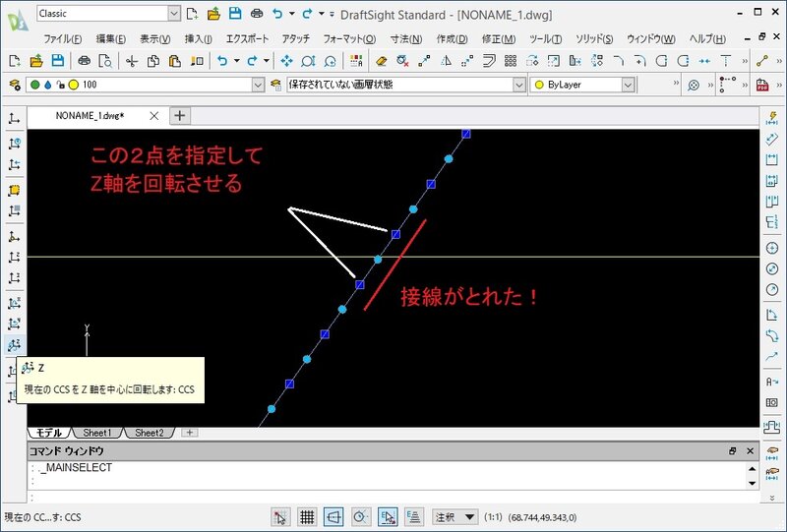Click the Rotate CCS around Z axis icon

click(14, 345)
